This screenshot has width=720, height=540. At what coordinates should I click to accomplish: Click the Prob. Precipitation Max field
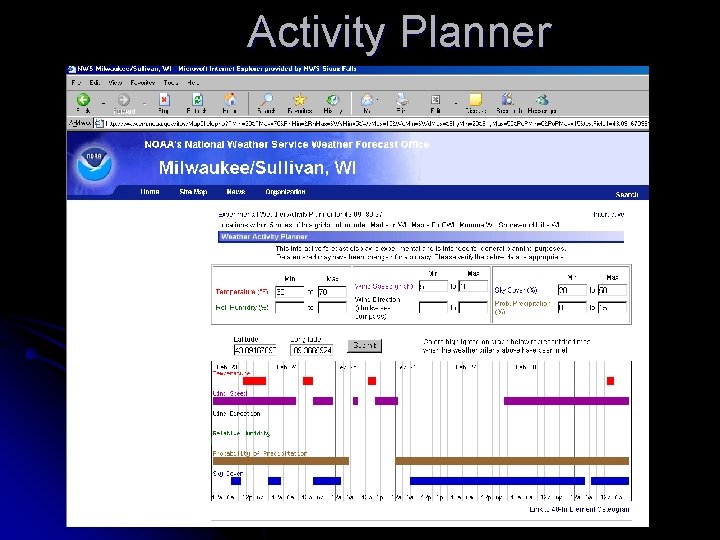(x=612, y=307)
